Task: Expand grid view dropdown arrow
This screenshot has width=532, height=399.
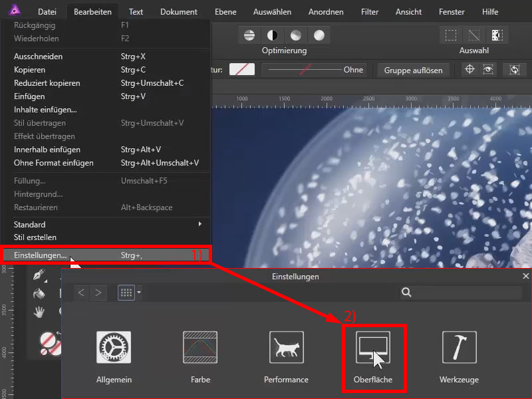Action: click(139, 292)
